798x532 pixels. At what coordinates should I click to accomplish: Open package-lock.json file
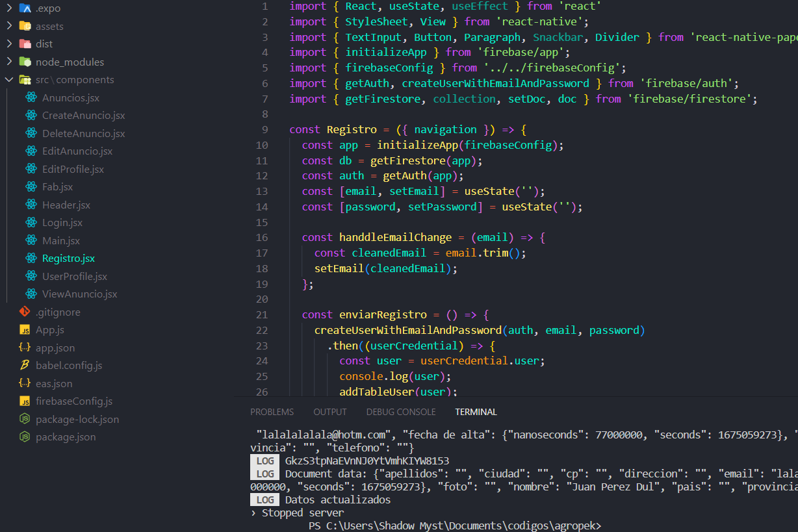77,420
